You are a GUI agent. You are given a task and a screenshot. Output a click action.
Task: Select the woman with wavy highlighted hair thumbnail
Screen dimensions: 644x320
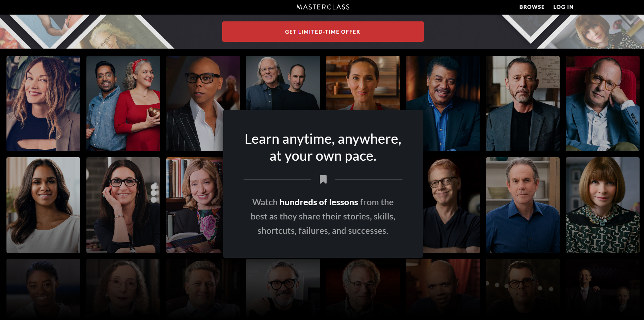[x=43, y=103]
